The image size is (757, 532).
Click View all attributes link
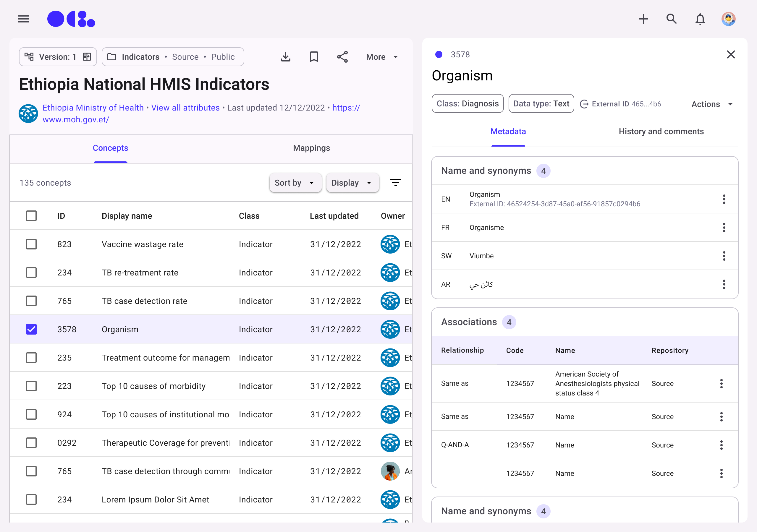point(185,108)
